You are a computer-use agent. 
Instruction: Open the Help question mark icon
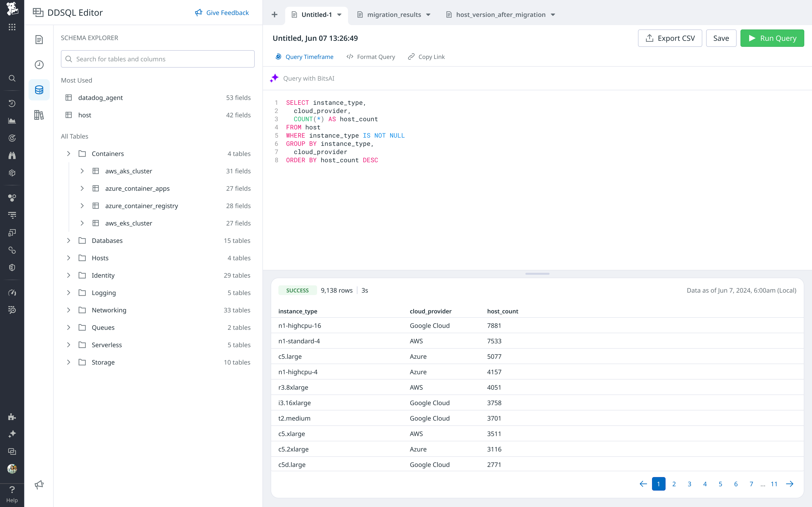[12, 489]
